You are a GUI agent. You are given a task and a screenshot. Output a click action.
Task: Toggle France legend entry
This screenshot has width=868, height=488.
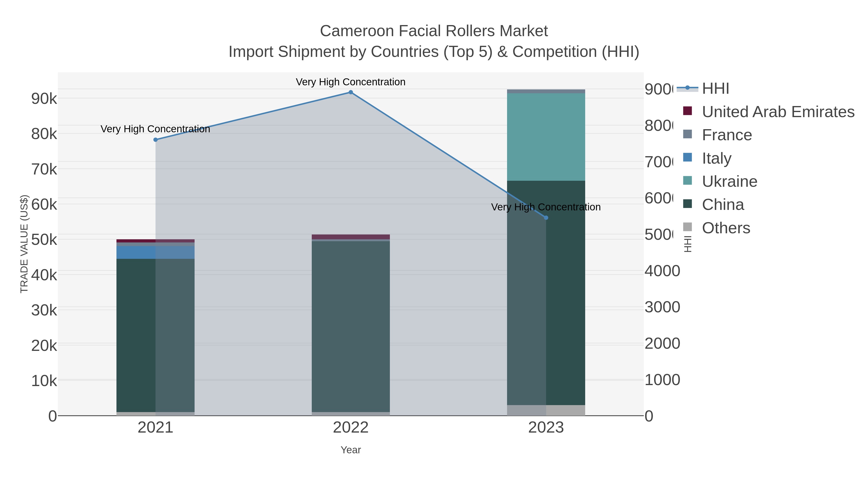point(717,135)
